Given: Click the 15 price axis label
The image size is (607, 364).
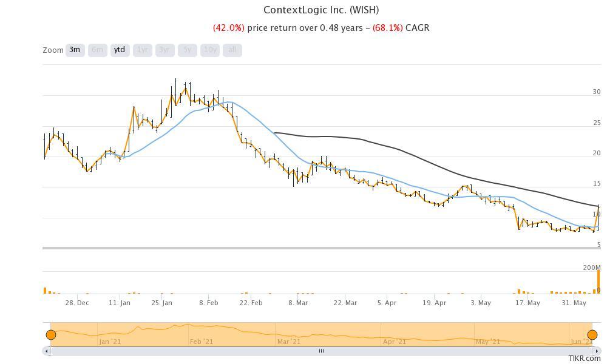Looking at the screenshot, I should click(597, 184).
